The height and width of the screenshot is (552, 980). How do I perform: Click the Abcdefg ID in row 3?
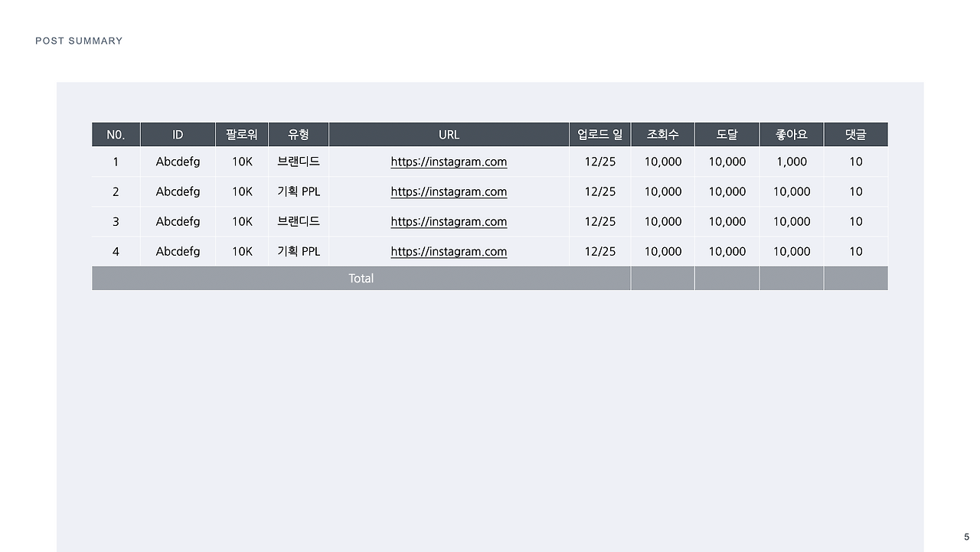pos(178,221)
